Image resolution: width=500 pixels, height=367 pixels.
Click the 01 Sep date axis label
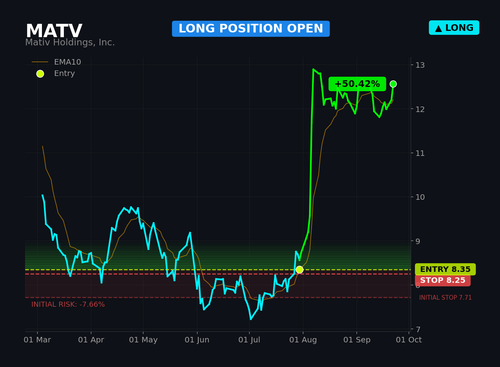point(357,340)
